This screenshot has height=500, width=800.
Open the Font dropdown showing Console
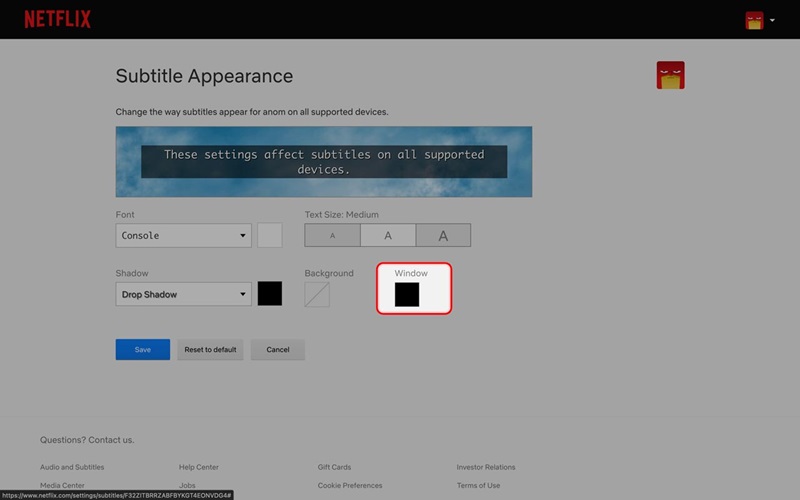click(184, 236)
